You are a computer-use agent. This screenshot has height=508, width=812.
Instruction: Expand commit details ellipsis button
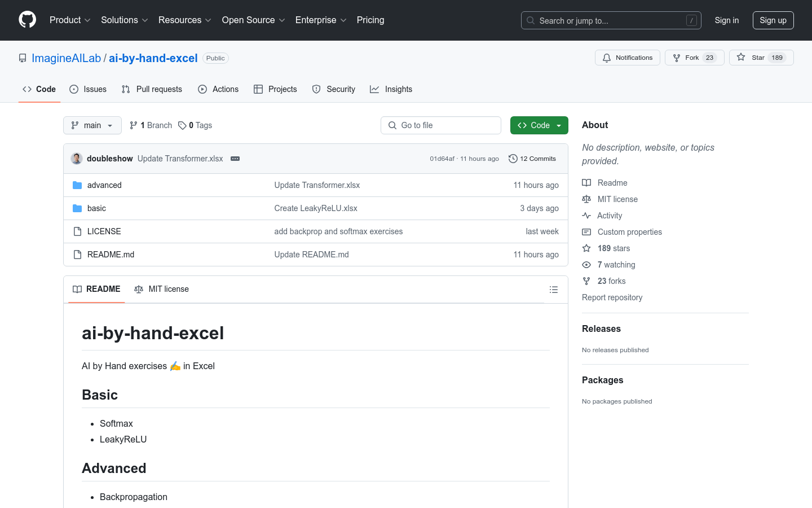point(235,159)
